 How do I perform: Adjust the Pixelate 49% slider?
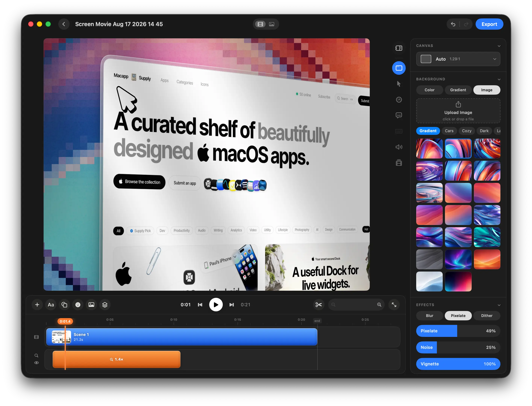[458, 331]
